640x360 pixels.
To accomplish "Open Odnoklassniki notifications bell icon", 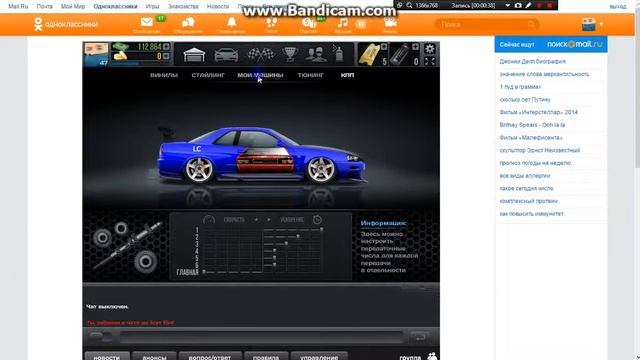I will 231,22.
